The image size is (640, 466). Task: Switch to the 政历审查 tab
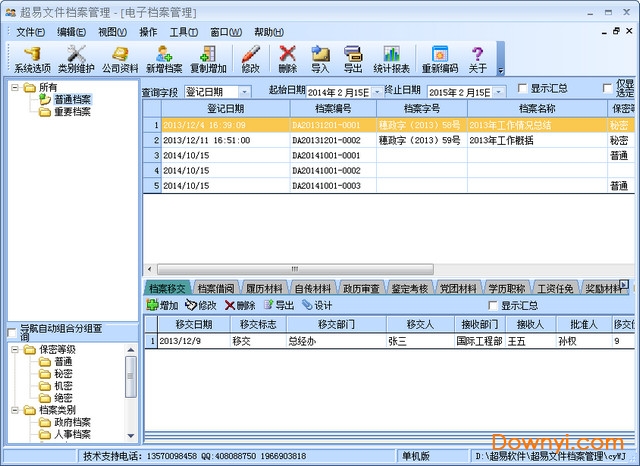pos(362,288)
